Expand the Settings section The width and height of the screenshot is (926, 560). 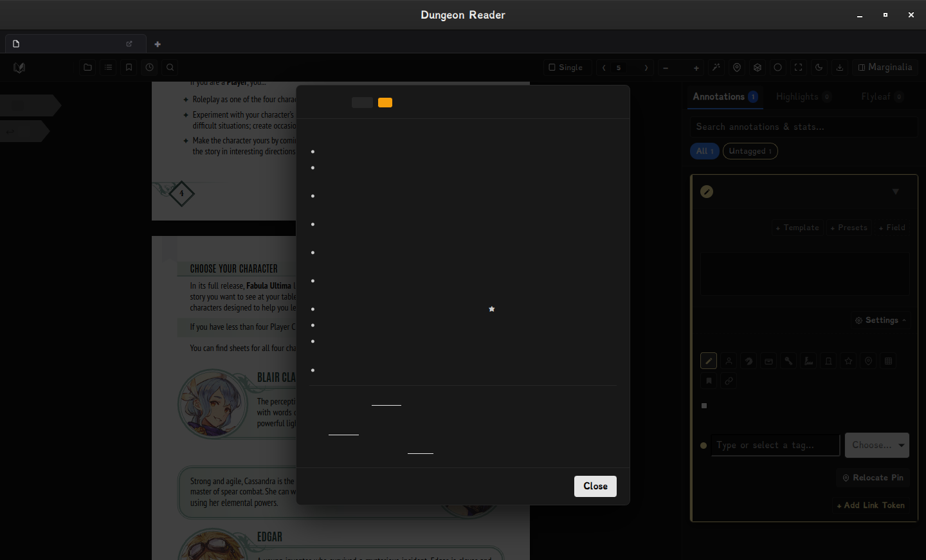tap(881, 320)
